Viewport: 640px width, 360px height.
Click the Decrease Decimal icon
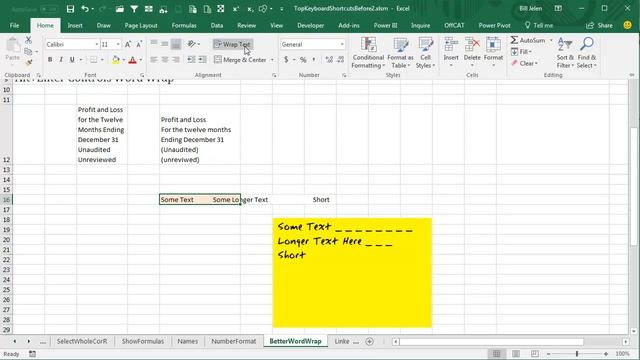point(340,60)
